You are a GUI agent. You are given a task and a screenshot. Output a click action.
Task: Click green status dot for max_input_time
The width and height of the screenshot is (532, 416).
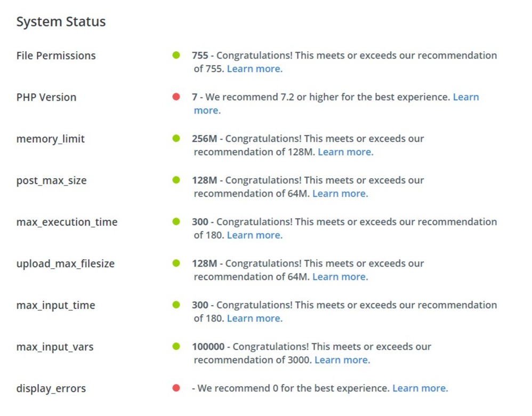[x=176, y=305]
